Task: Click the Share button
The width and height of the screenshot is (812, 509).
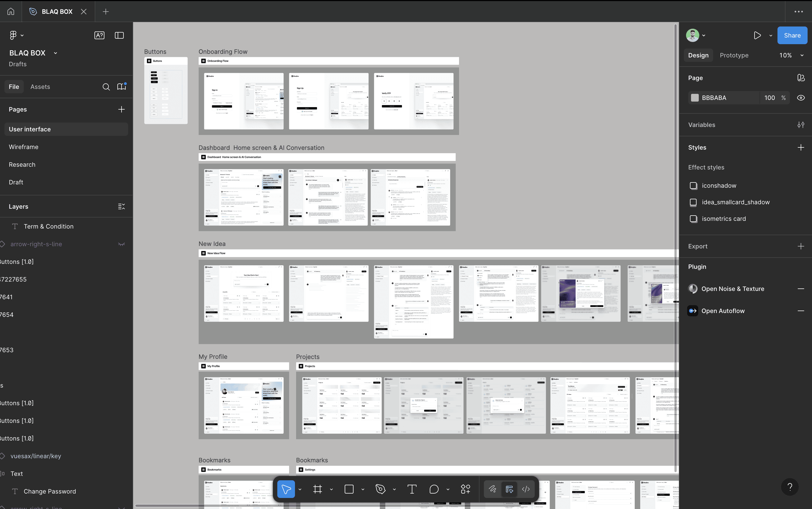Action: 792,35
